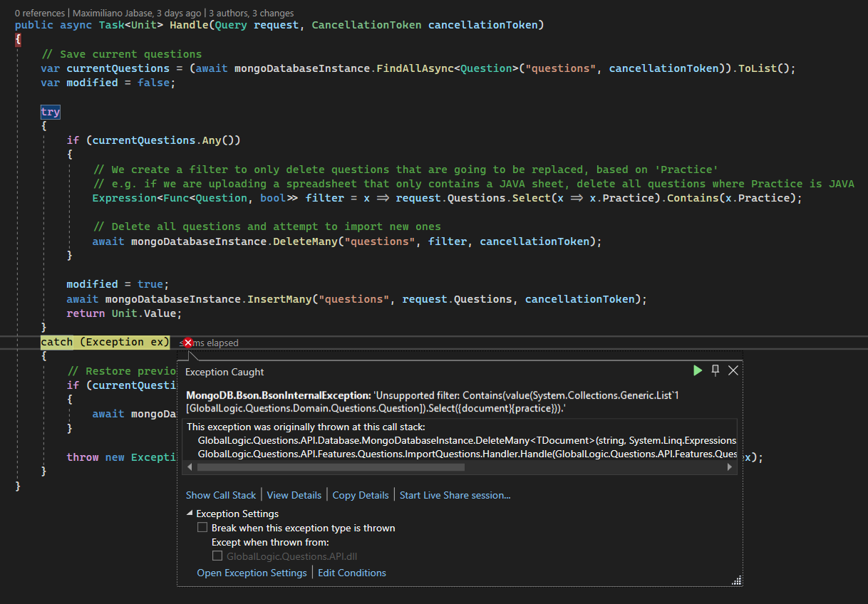
Task: Pin the Exception Caught popup
Action: coord(715,370)
